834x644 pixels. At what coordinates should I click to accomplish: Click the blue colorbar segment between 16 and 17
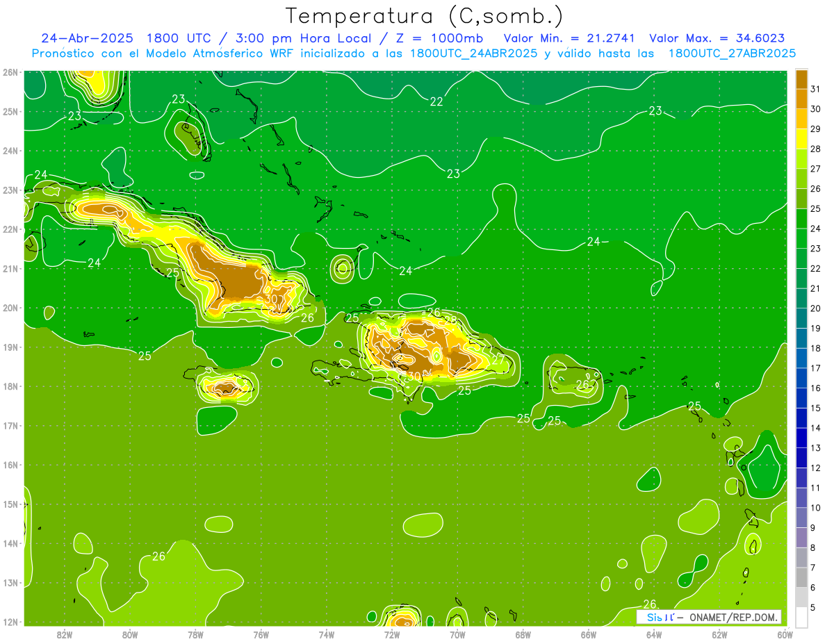coord(801,378)
